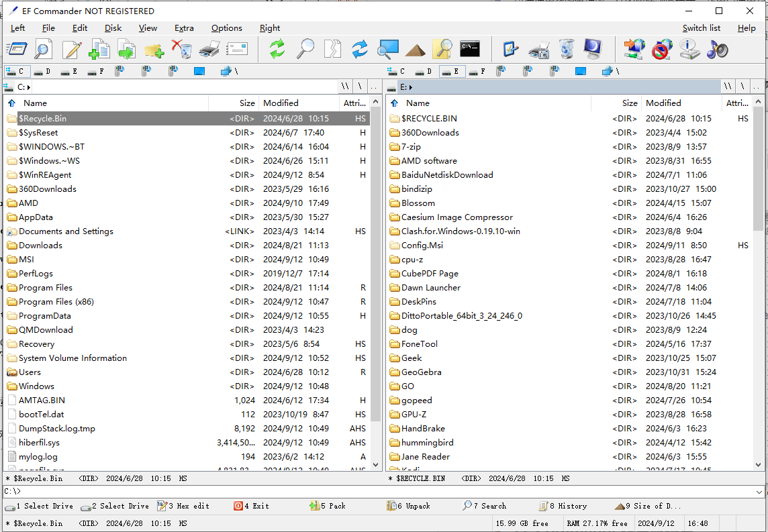The height and width of the screenshot is (532, 768).
Task: Click the Edit pencil icon in toolbar
Action: click(x=72, y=49)
